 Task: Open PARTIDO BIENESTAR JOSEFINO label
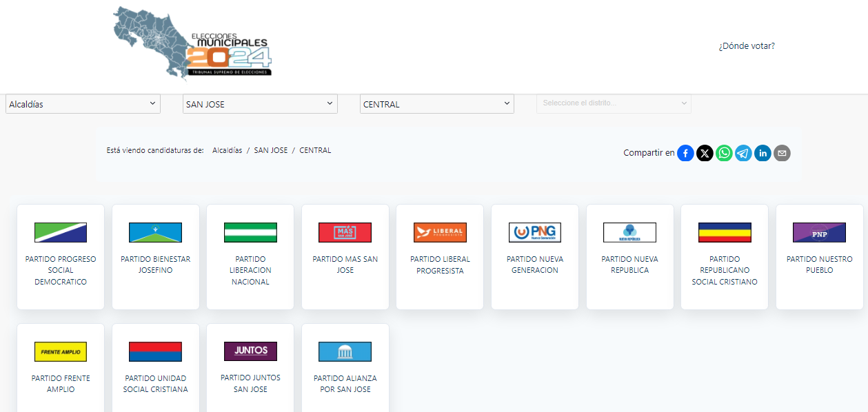[x=155, y=265]
